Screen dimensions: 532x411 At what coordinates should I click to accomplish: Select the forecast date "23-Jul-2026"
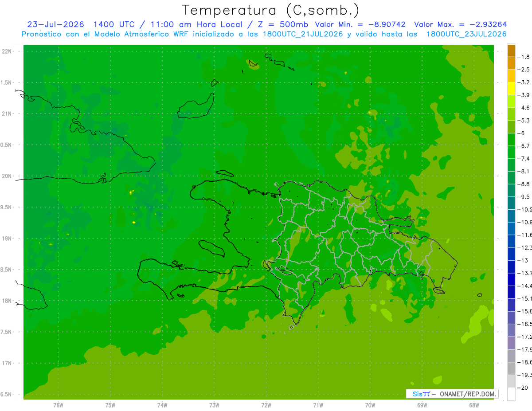coord(55,24)
